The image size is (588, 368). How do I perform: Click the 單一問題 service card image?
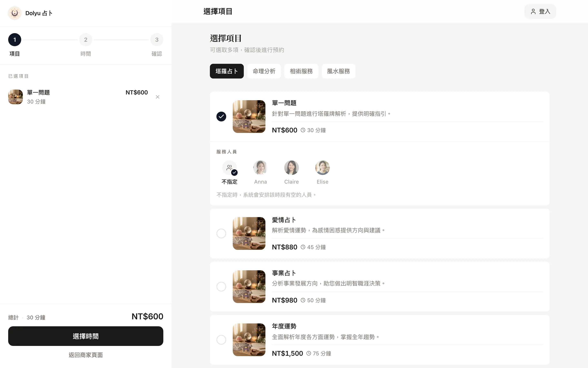(x=249, y=116)
